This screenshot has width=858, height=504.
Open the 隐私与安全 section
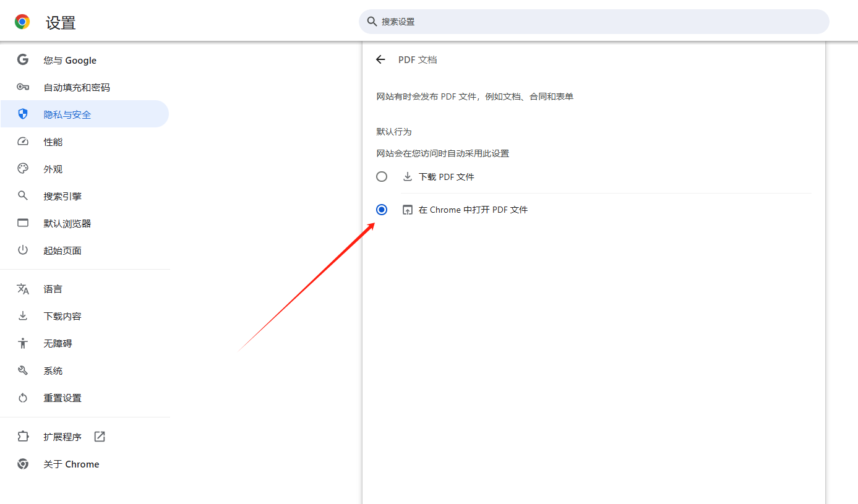pos(85,114)
